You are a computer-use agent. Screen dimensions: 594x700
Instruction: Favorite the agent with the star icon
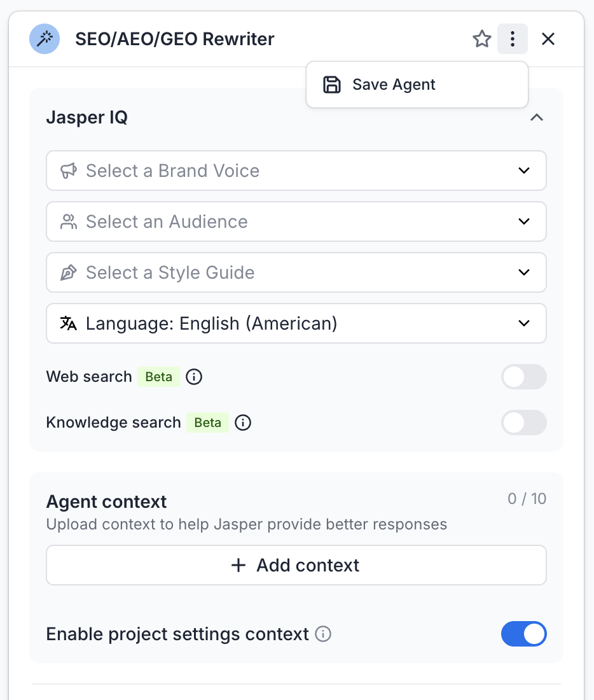(x=482, y=39)
